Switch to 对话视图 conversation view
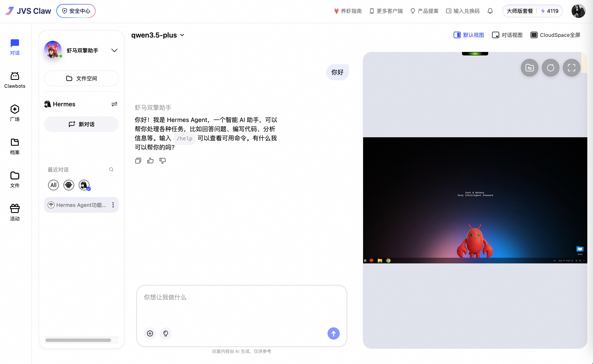The height and width of the screenshot is (364, 593). point(507,35)
